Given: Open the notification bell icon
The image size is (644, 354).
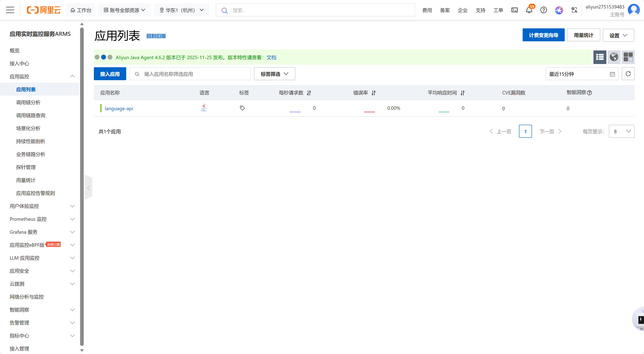Looking at the screenshot, I should pos(529,10).
